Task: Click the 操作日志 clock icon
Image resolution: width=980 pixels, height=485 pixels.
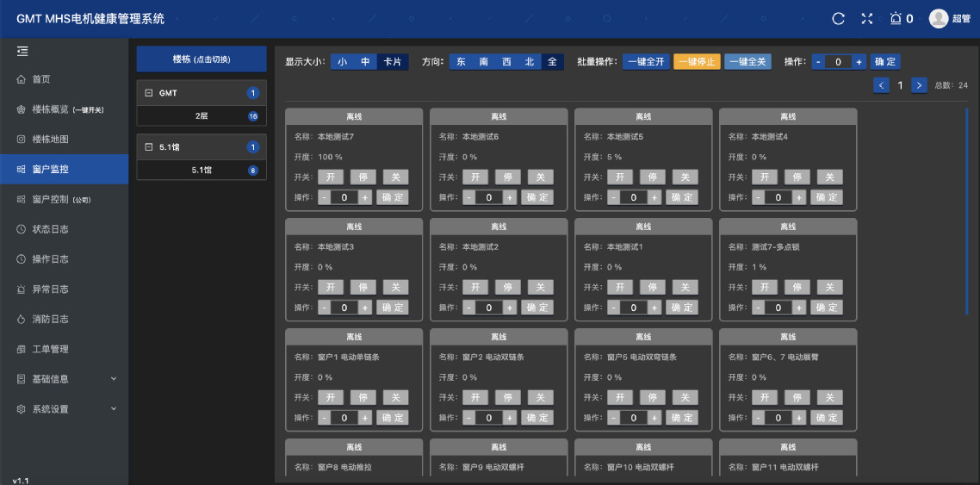Action: click(x=21, y=259)
